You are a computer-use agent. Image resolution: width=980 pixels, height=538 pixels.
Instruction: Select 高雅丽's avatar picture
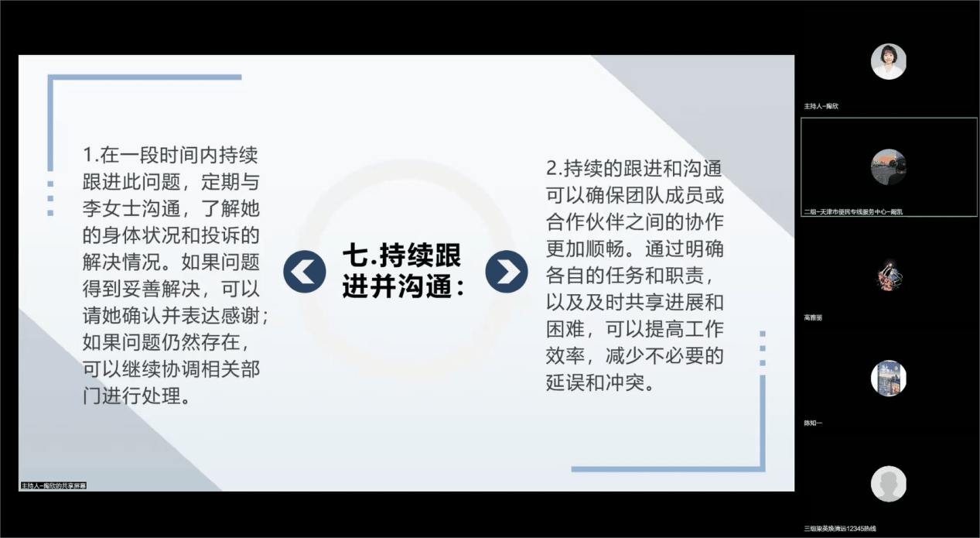[888, 273]
